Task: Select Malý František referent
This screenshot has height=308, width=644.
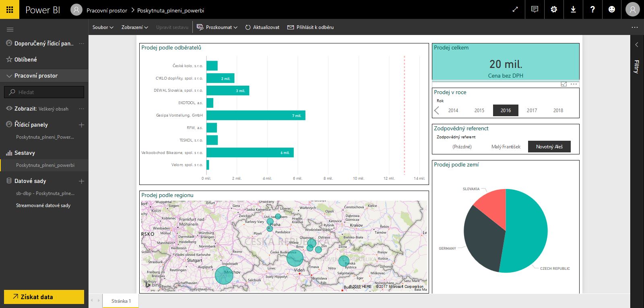Action: coord(506,147)
